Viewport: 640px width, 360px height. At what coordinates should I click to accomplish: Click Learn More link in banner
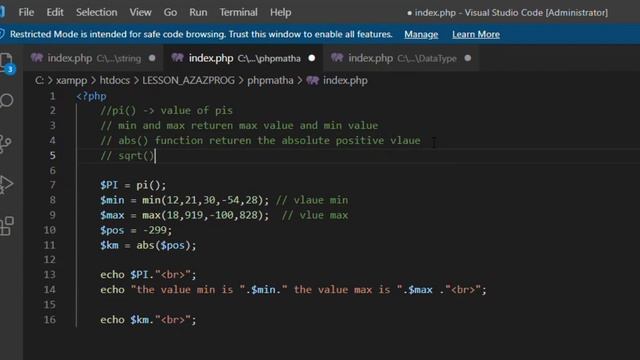click(x=476, y=34)
